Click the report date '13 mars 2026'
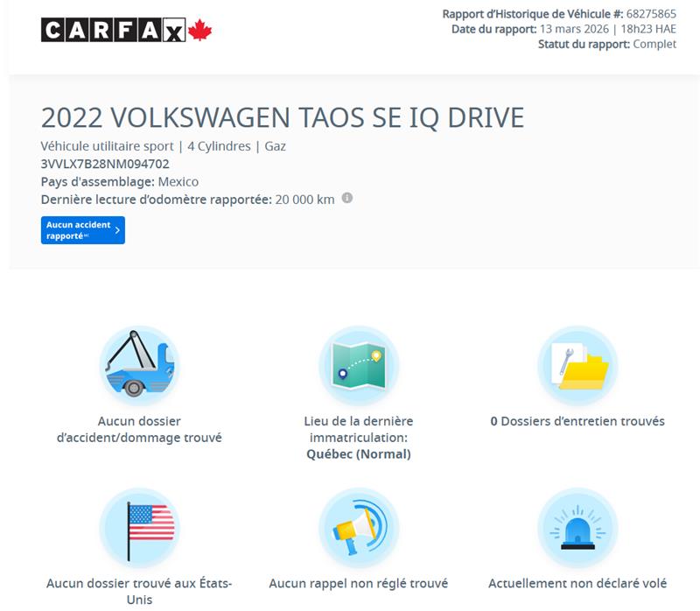The height and width of the screenshot is (611, 700). point(574,29)
